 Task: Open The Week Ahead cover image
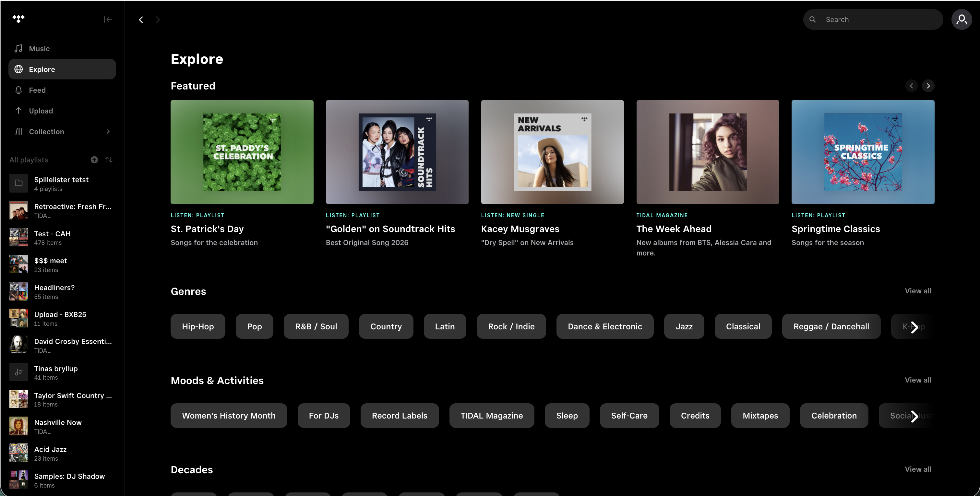(708, 152)
